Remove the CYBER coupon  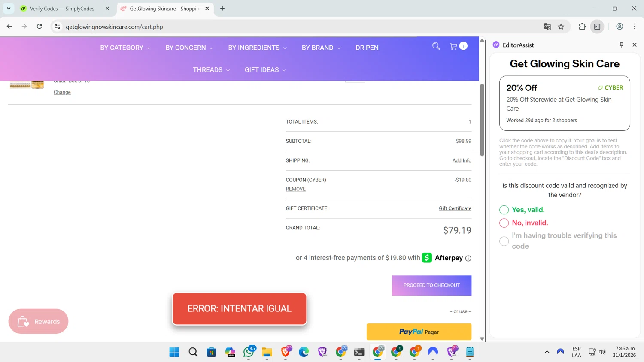click(x=296, y=189)
